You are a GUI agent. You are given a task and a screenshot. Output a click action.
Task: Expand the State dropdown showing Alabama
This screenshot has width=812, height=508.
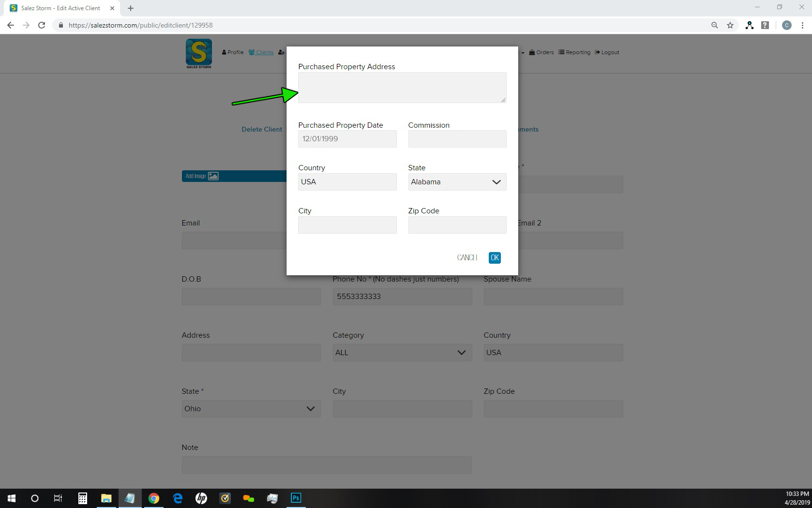click(x=457, y=182)
